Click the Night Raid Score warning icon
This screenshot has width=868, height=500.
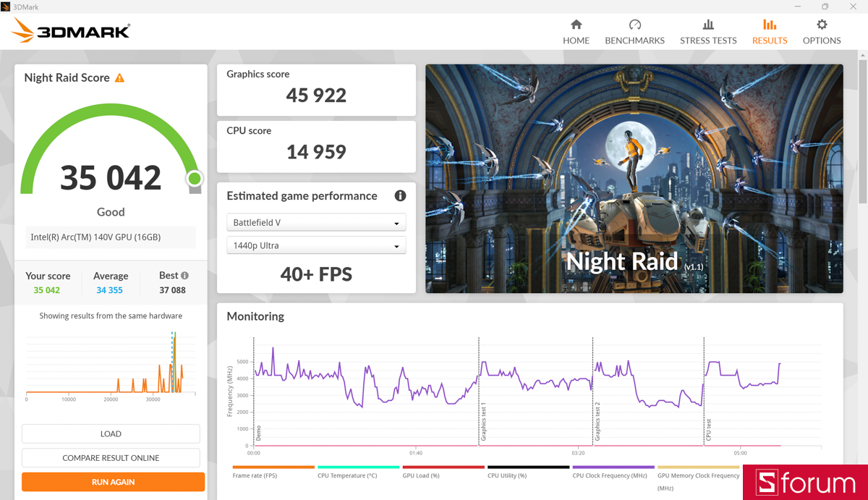120,77
